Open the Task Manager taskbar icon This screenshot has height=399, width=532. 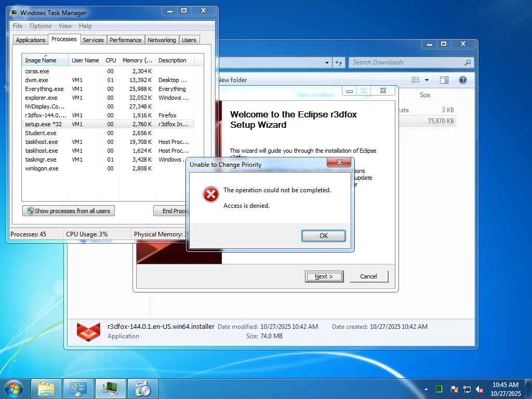[111, 389]
